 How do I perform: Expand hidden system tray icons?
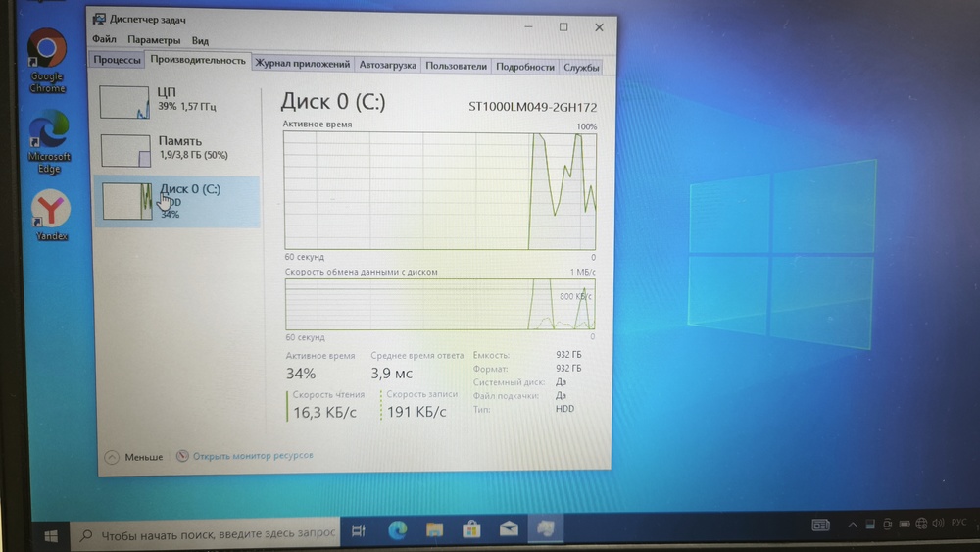pos(852,525)
